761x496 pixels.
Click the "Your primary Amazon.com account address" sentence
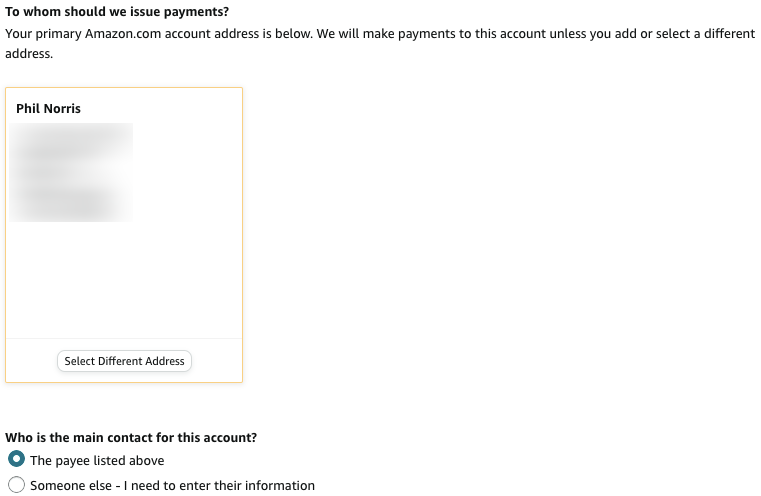tap(200, 34)
